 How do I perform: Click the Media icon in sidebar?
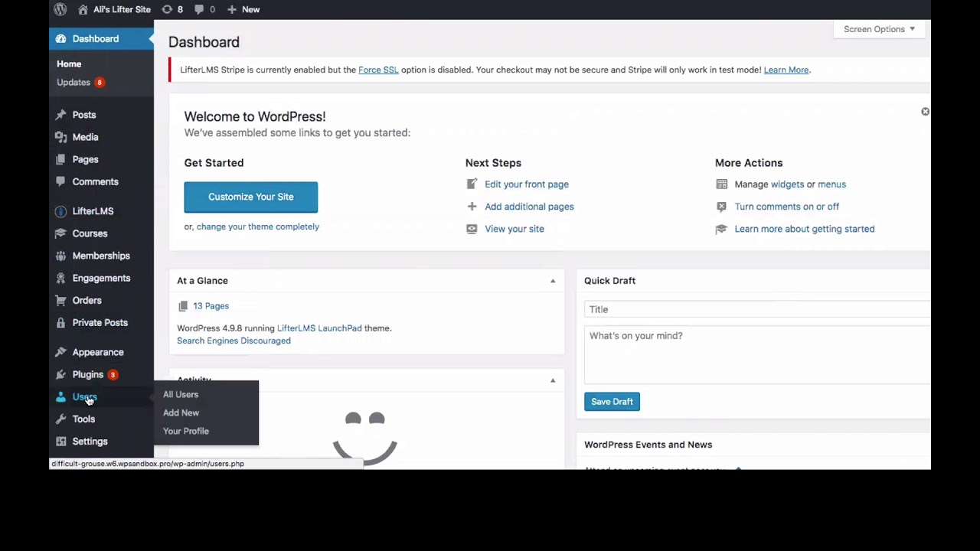click(x=61, y=137)
